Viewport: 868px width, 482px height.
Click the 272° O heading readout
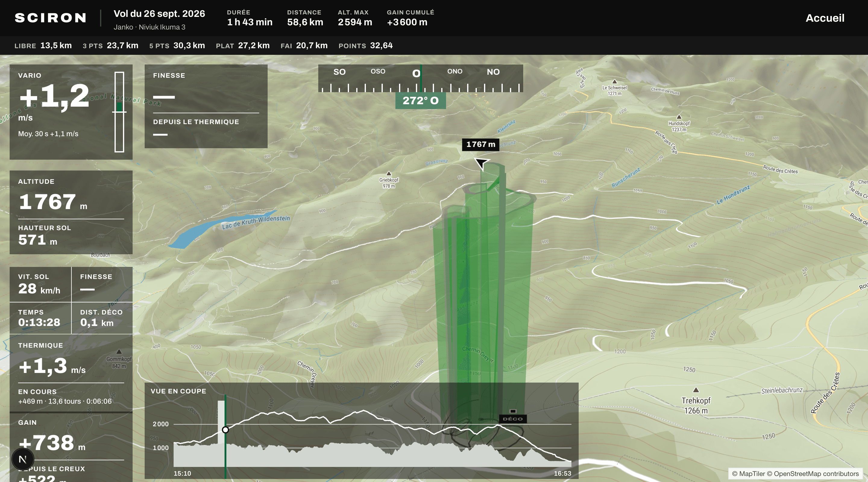[420, 100]
